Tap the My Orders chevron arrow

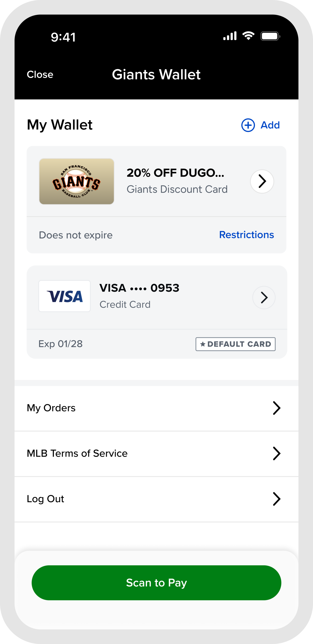277,408
